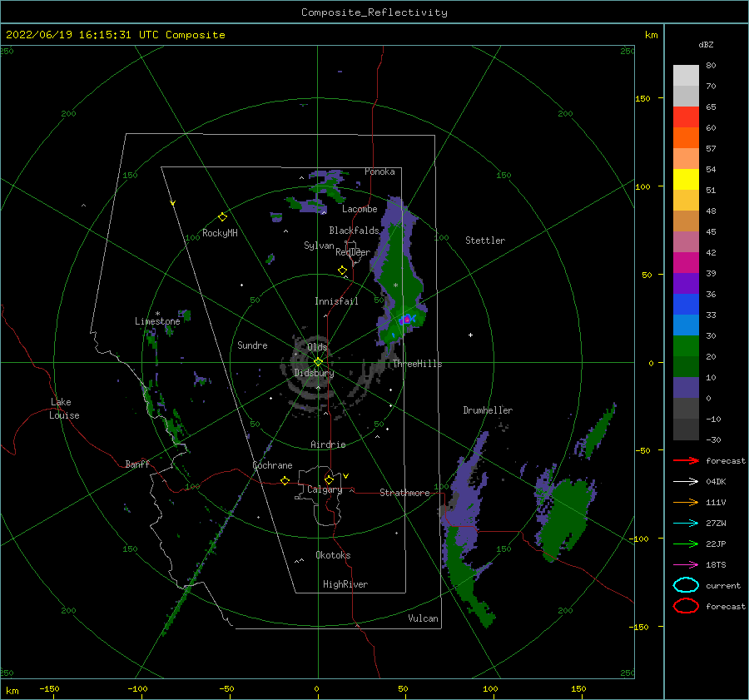Click the HighRiver label

point(345,584)
